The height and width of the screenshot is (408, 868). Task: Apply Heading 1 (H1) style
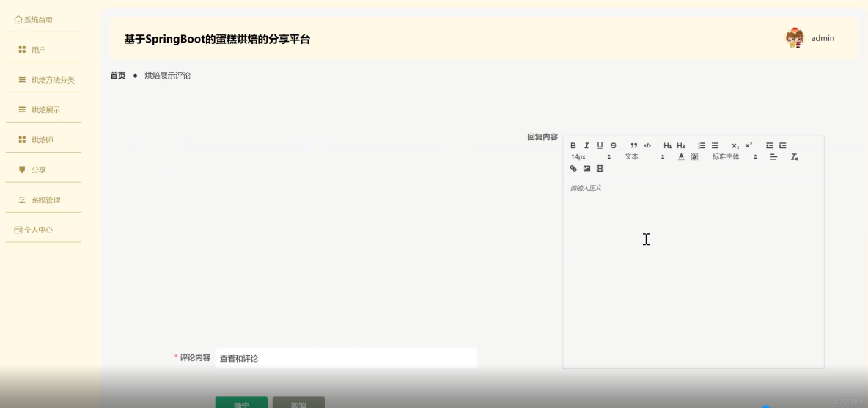pos(668,146)
